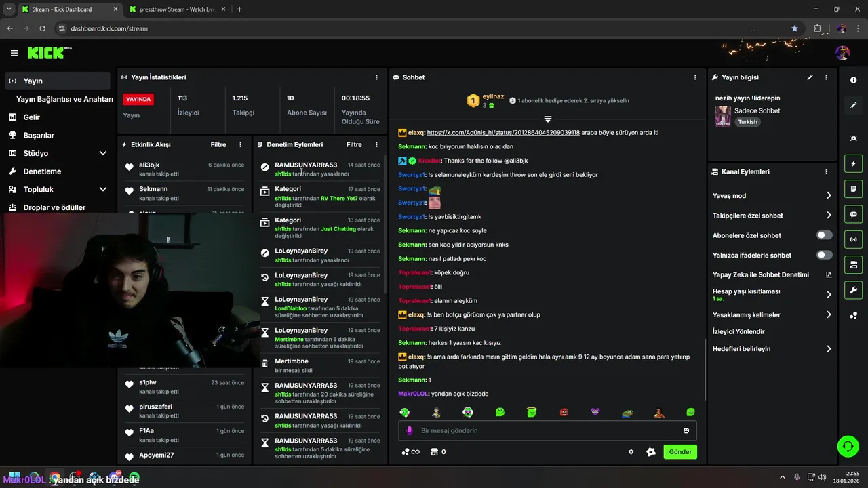Click the pencil icon in right rail

853,106
